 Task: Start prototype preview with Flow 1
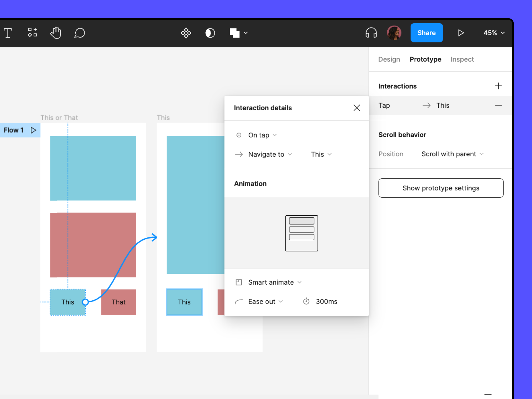click(32, 129)
